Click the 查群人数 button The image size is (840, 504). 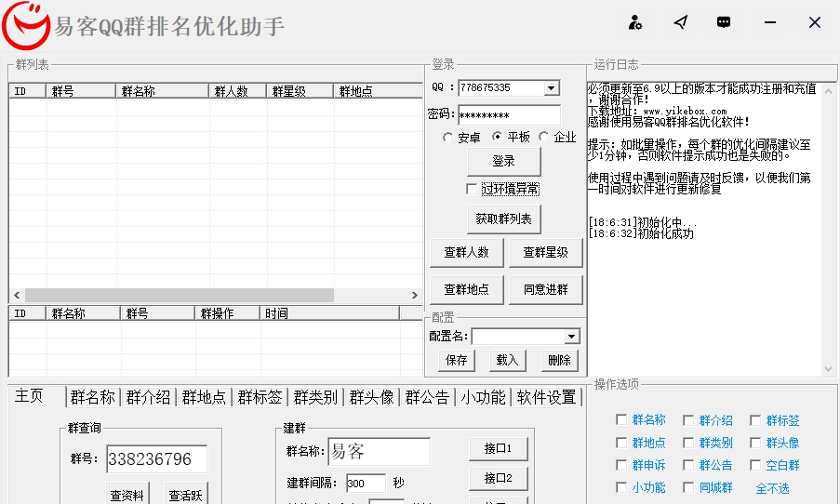pos(467,253)
